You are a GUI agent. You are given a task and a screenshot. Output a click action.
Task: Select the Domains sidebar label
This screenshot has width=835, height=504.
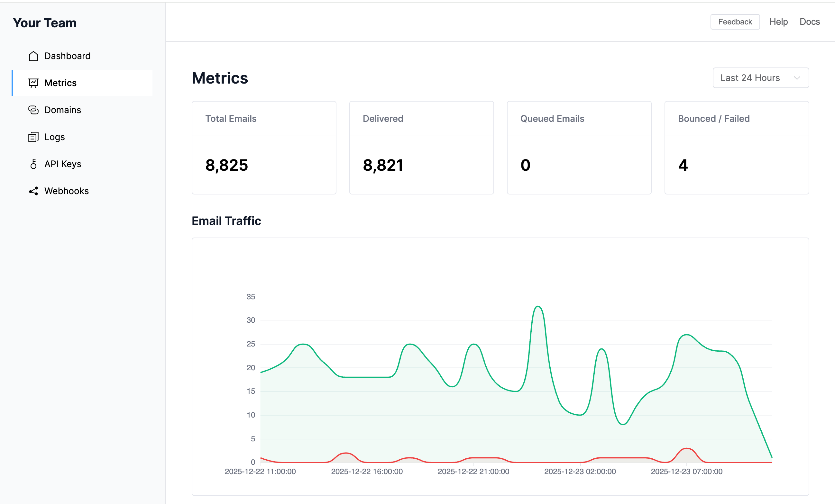[x=63, y=110]
